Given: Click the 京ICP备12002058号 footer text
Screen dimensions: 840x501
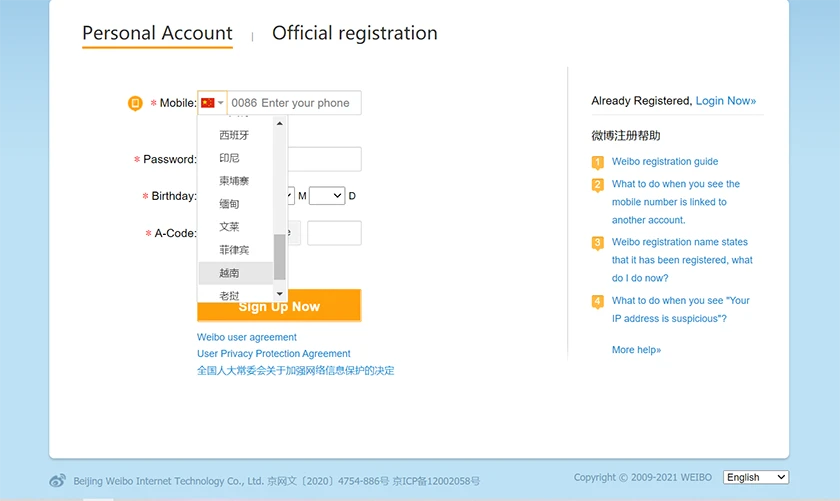Looking at the screenshot, I should [436, 481].
